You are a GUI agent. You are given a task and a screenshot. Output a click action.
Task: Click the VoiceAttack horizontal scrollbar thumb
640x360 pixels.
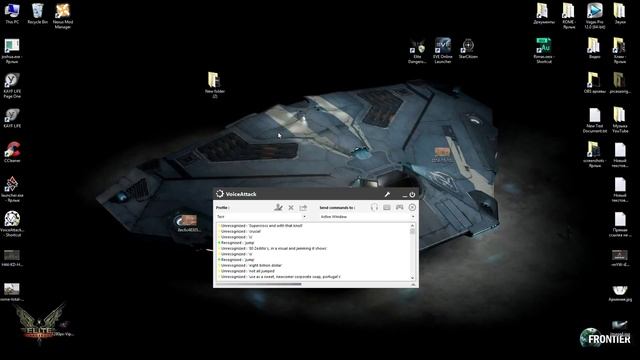pos(259,284)
